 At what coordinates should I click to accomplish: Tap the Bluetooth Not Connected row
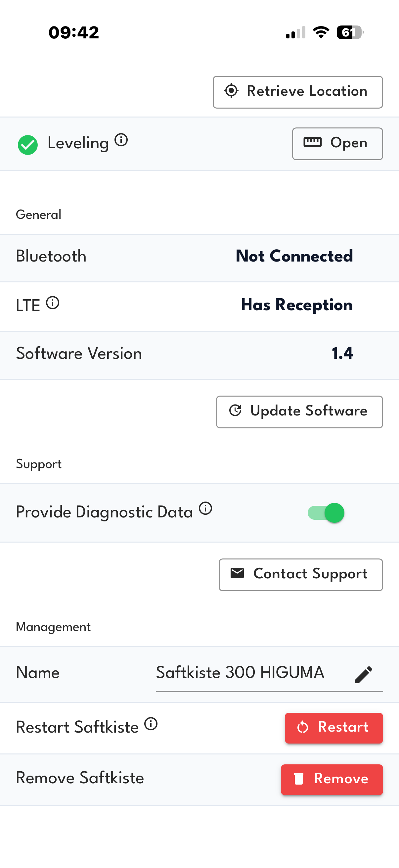[199, 257]
